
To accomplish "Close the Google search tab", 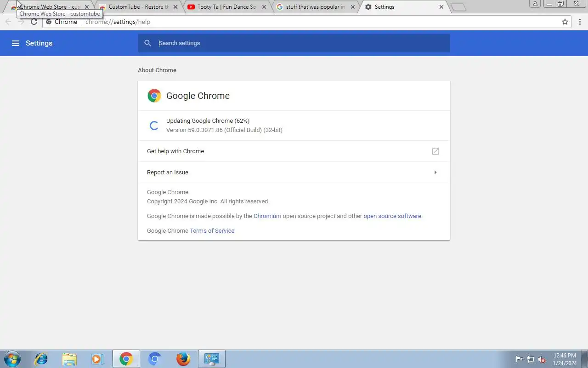I will (x=353, y=7).
